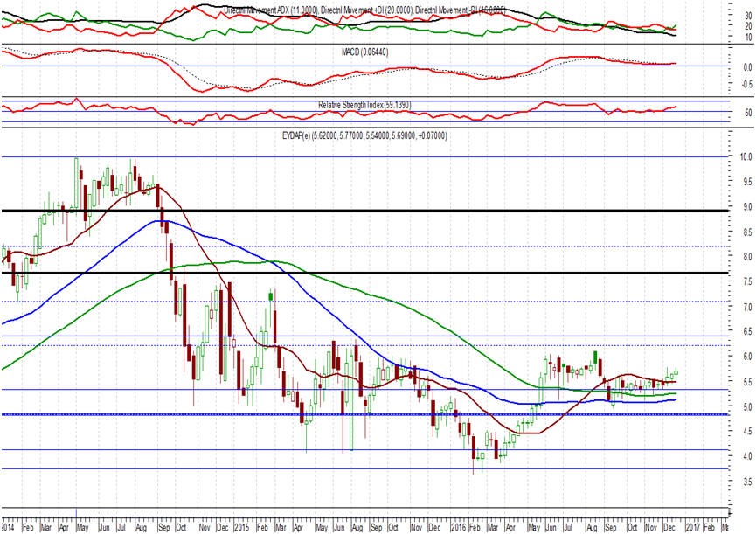Screen dimensions: 756x534
Task: Select the thick black horizontal line near 9.0
Action: click(364, 211)
